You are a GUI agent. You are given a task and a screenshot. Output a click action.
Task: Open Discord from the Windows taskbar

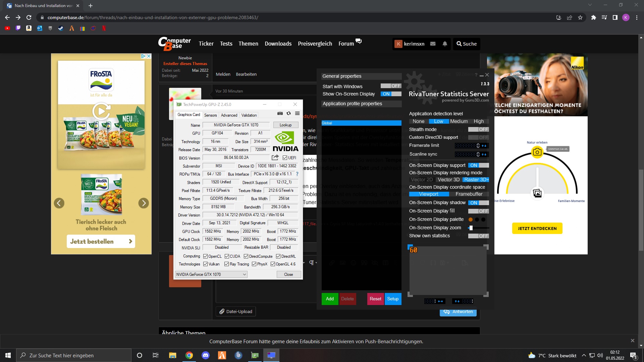[206, 355]
